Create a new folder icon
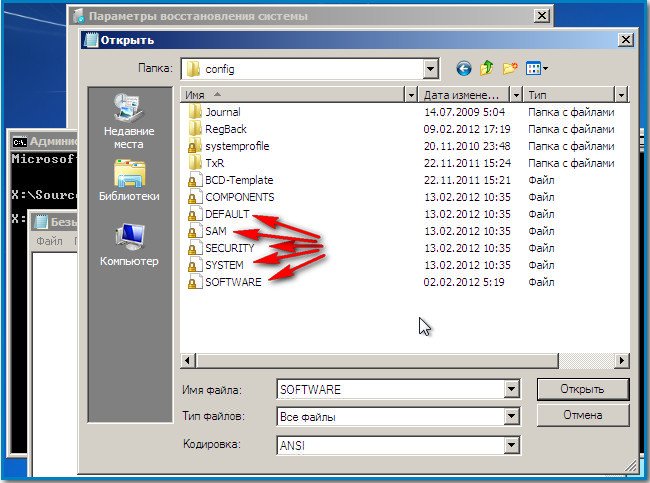This screenshot has height=483, width=650. (510, 69)
